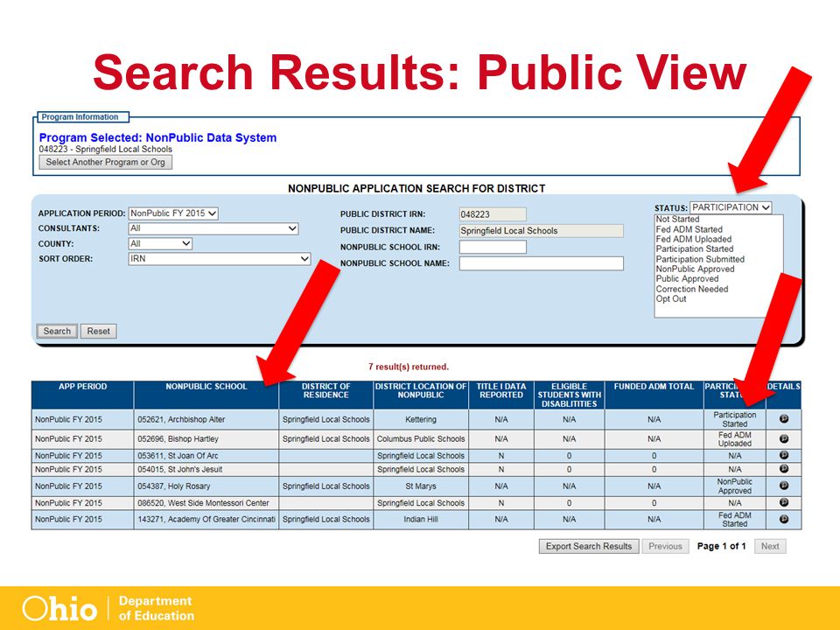Click 'Fed ADM Started' status table cell
The image size is (840, 630).
735,520
